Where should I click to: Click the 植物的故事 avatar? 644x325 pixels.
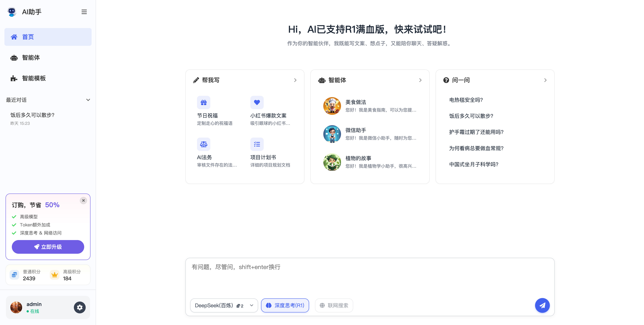pos(332,162)
